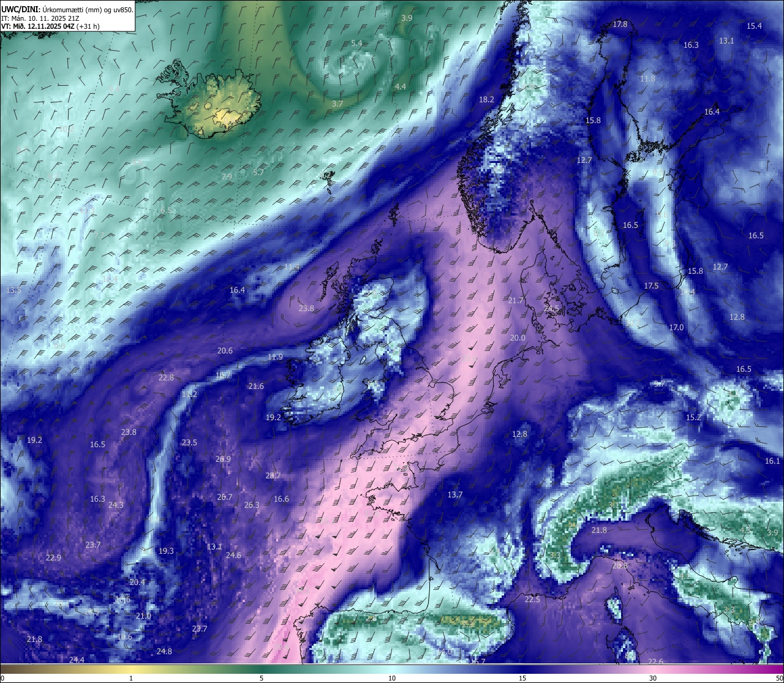Click the 26.3 value label
Screen dimensions: 784x683
[252, 505]
